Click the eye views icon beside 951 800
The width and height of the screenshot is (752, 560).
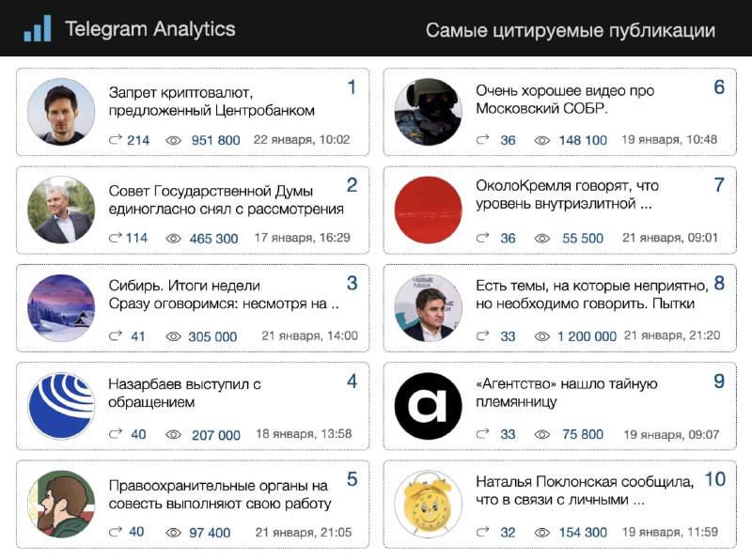pyautogui.click(x=173, y=141)
